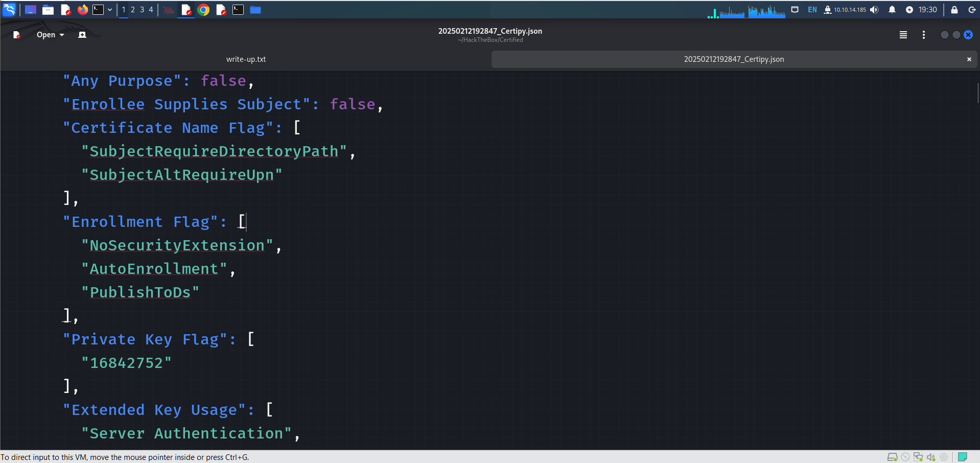Expand the Open recent files dropdown
980x463 pixels.
click(50, 35)
